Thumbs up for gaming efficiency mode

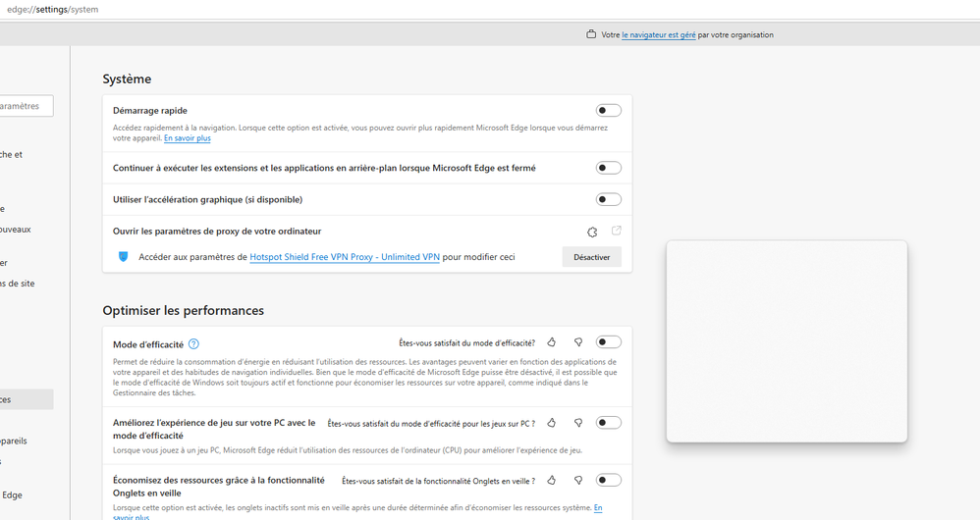[551, 423]
